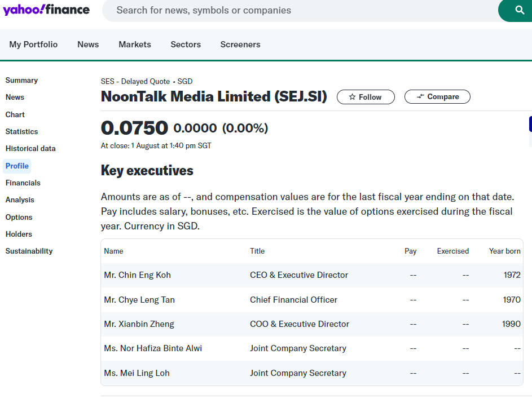
Task: Select Mr. Chye Leng Tan name
Action: click(x=139, y=300)
